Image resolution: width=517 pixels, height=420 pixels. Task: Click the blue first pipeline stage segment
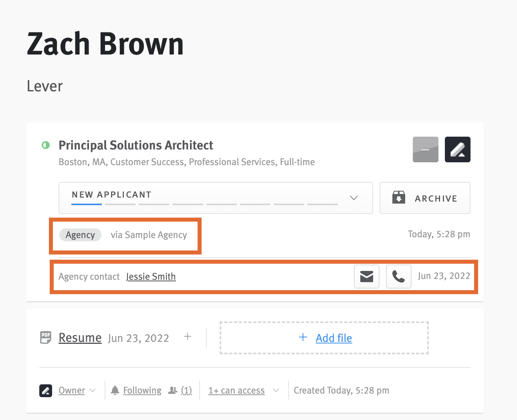(87, 204)
